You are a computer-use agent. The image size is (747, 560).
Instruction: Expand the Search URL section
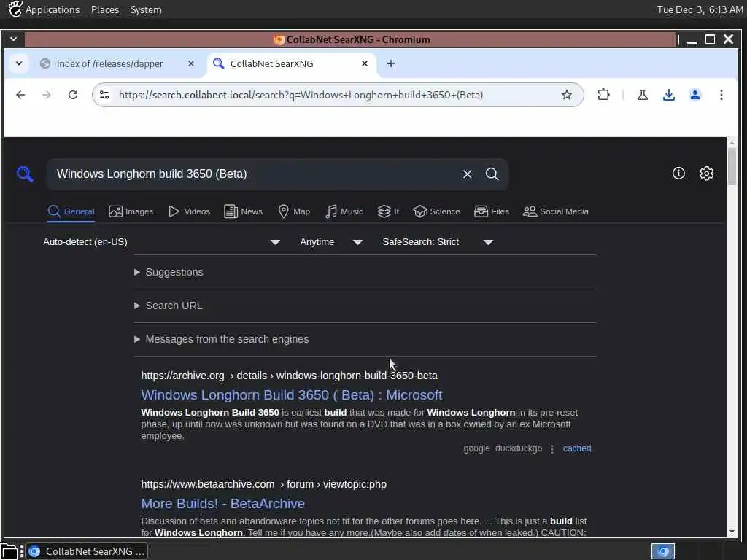point(169,306)
